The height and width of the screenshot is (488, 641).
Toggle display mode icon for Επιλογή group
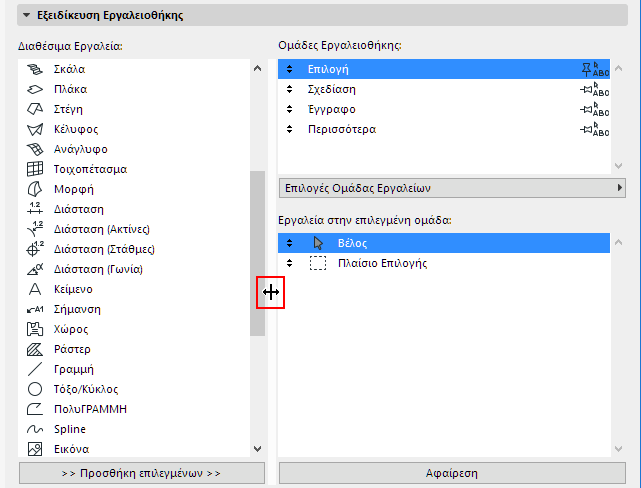(x=595, y=69)
